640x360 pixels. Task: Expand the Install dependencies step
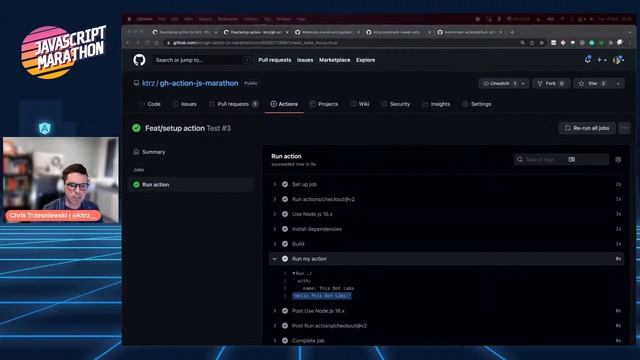275,229
